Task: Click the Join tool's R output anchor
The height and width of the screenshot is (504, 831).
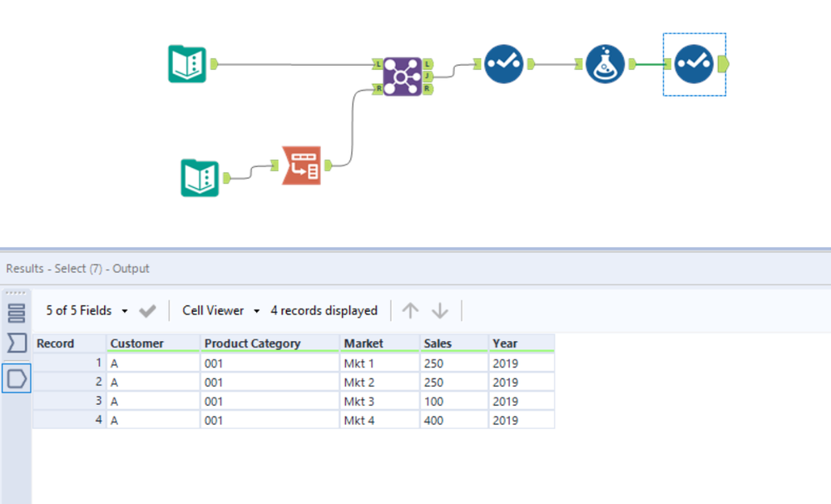Action: (x=428, y=89)
